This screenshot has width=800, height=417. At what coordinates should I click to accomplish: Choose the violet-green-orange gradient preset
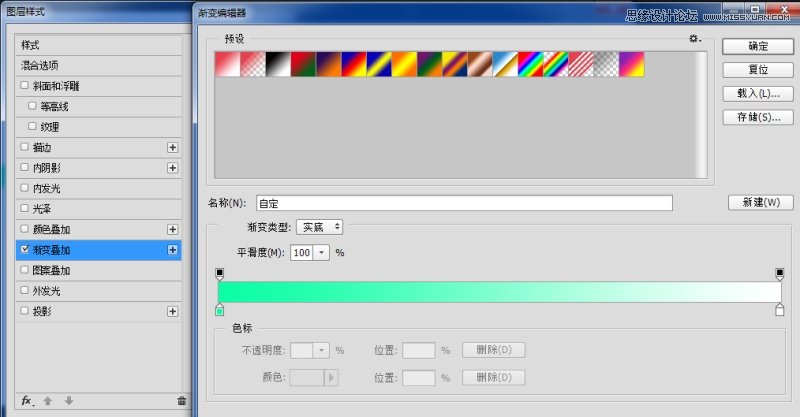(430, 64)
